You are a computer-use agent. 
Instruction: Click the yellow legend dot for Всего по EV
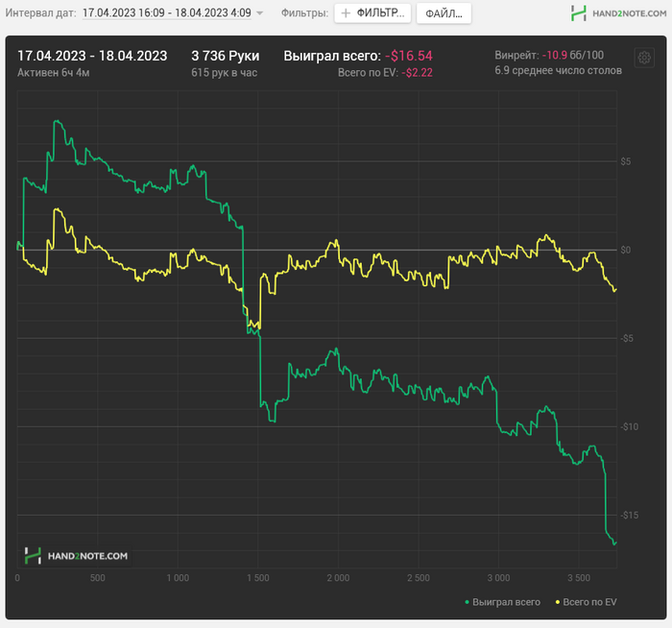tap(558, 602)
